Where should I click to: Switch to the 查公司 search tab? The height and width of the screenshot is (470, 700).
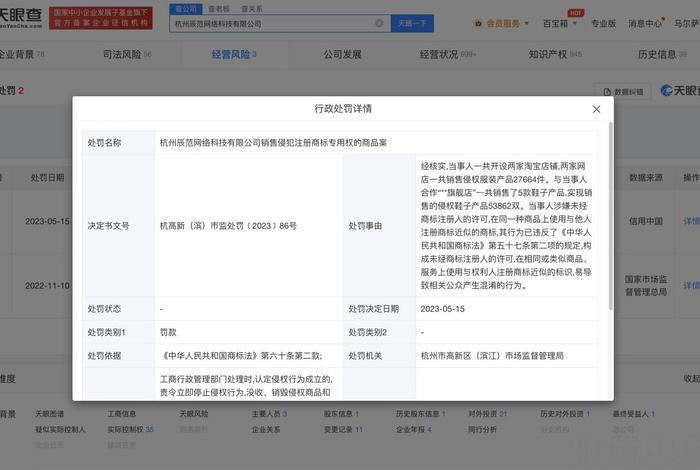point(186,8)
